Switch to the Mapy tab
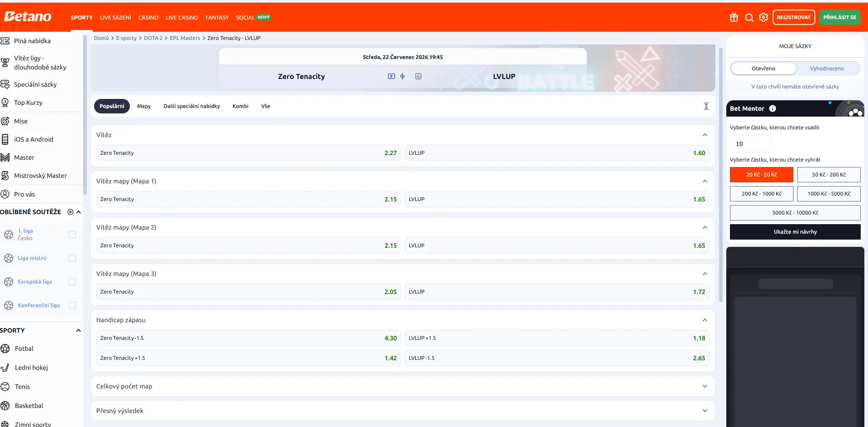868x427 pixels. (x=144, y=106)
